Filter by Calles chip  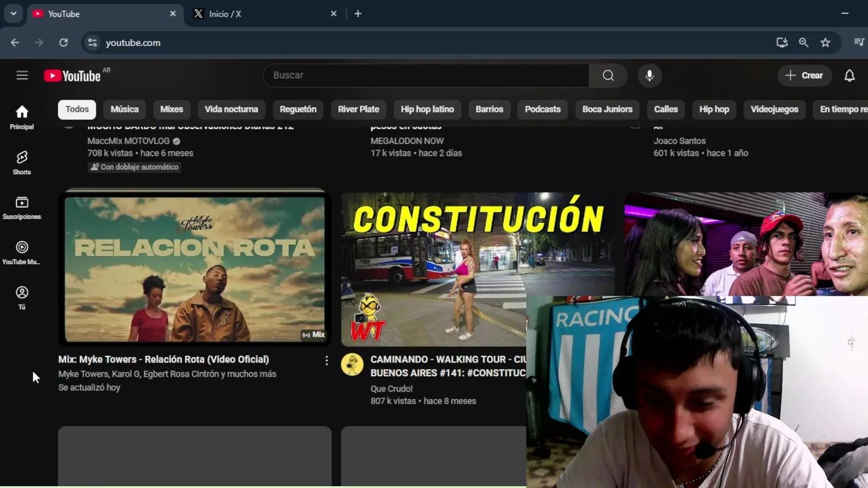[666, 109]
